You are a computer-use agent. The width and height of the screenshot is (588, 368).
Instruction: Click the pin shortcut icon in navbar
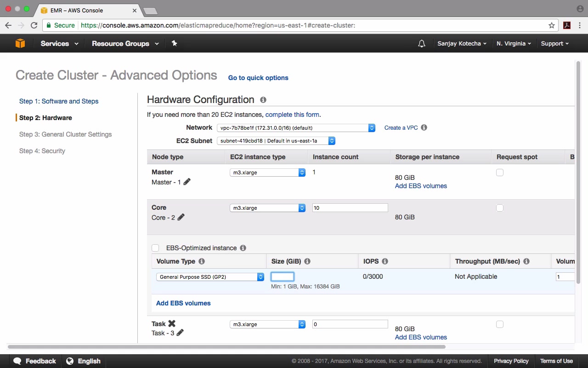point(174,43)
